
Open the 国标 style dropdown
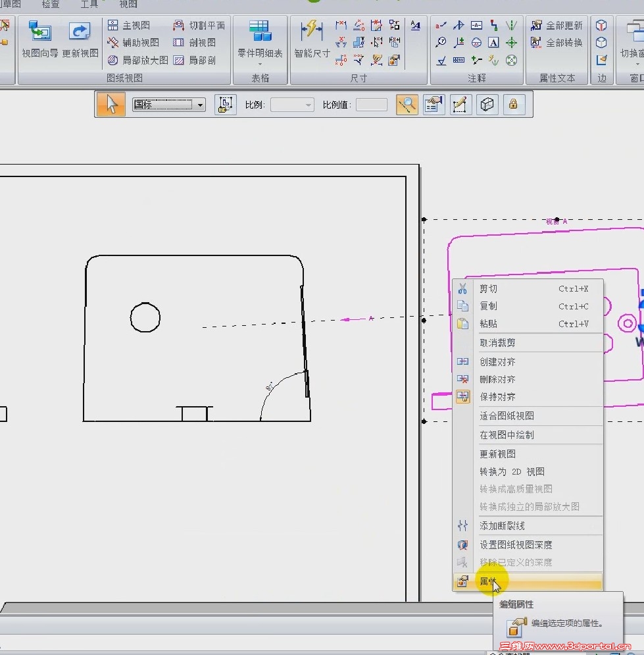[x=201, y=105]
